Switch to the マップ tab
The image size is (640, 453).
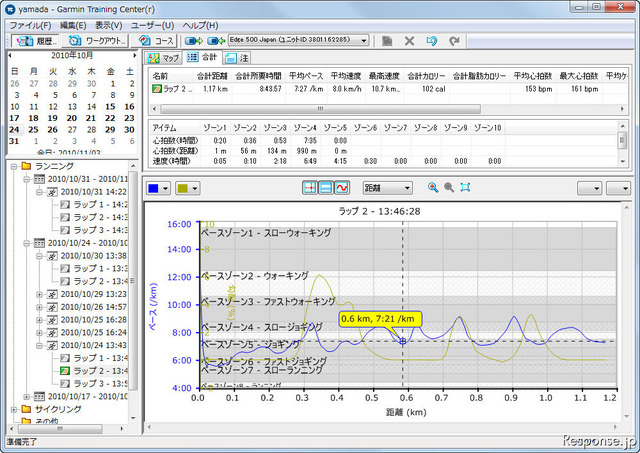pos(164,58)
